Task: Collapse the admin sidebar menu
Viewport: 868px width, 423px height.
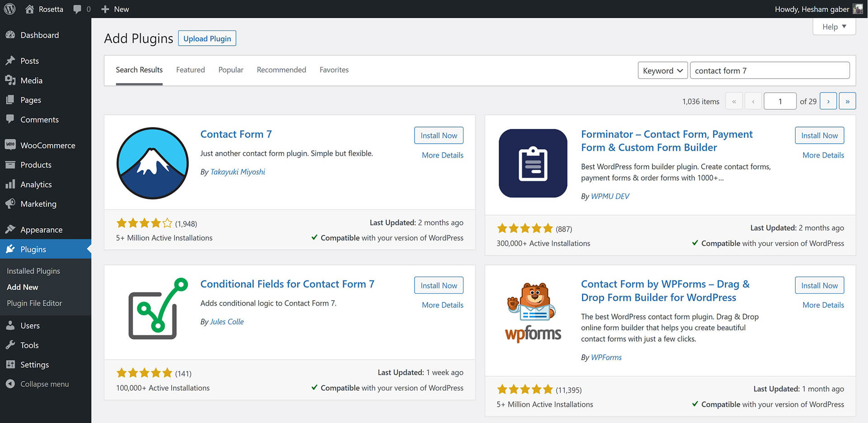Action: click(x=44, y=384)
